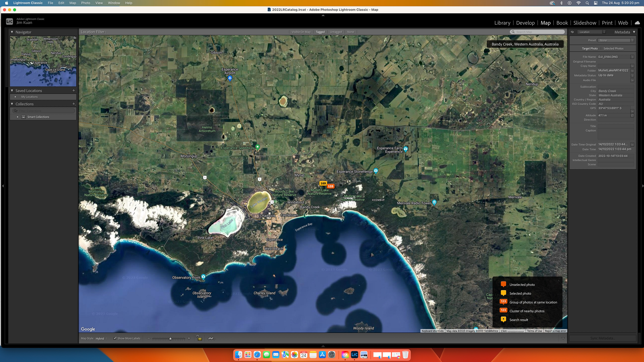644x362 pixels.
Task: Click the Esperance Speedway green pin
Action: [x=257, y=147]
